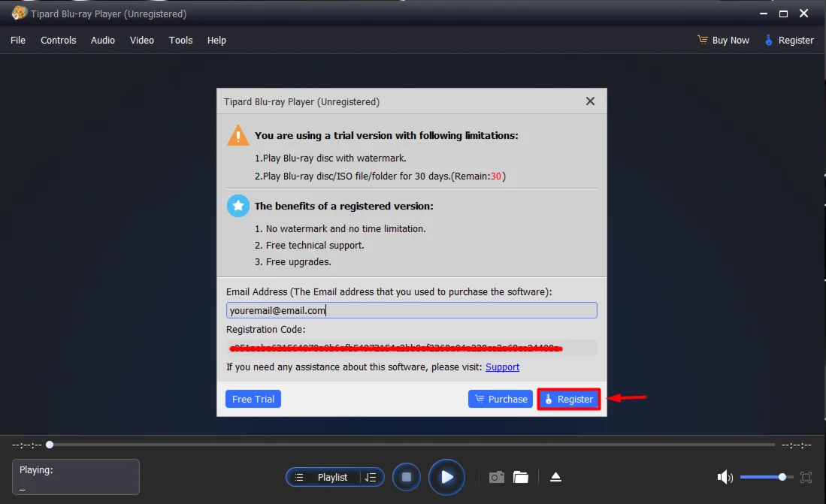The width and height of the screenshot is (826, 504).
Task: Click the orange warning triangle icon
Action: pyautogui.click(x=238, y=135)
